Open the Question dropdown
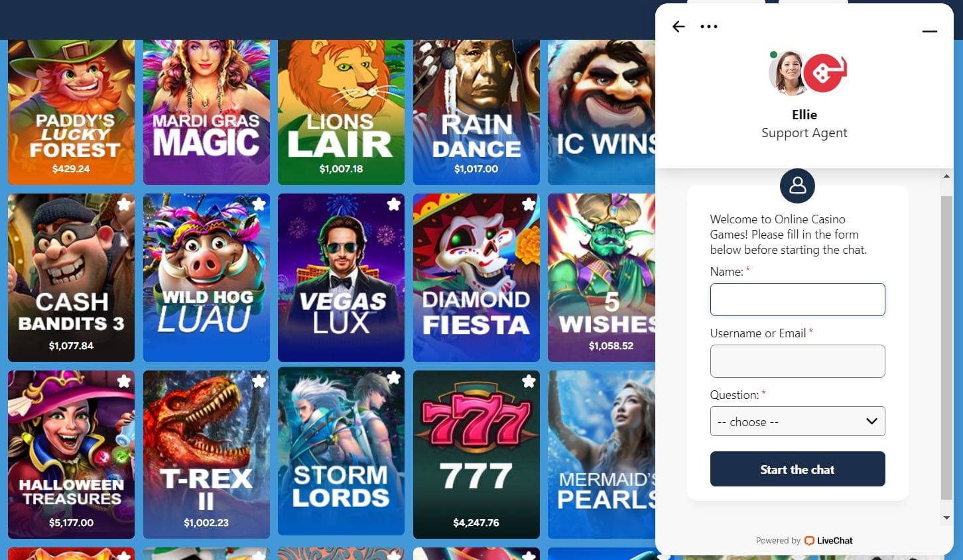 [797, 421]
